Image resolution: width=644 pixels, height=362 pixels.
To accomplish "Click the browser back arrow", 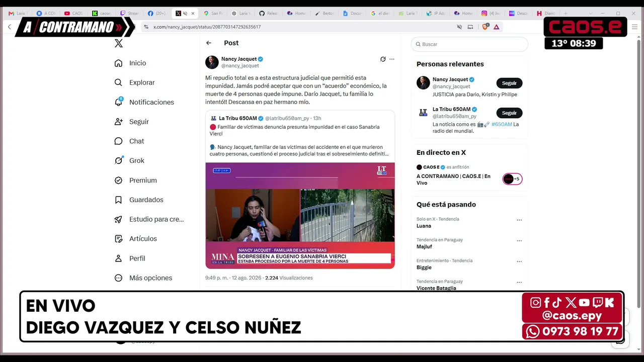I will coord(9,27).
